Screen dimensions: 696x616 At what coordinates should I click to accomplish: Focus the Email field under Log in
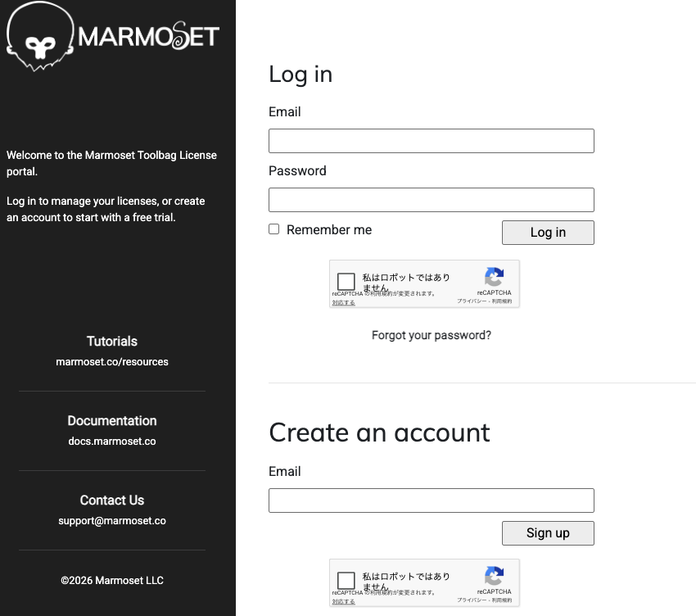431,141
